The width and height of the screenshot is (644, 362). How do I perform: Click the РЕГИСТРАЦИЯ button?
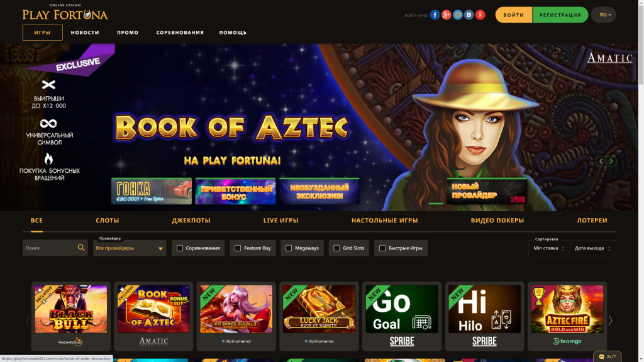[x=560, y=15]
